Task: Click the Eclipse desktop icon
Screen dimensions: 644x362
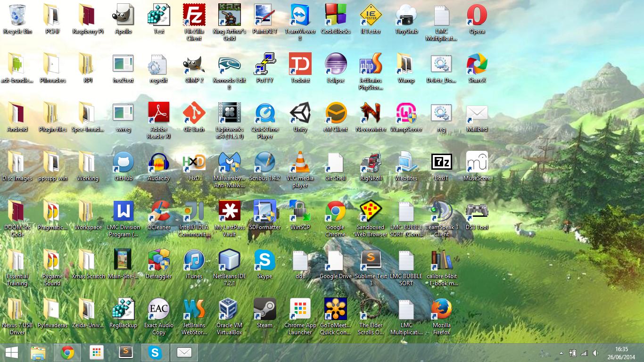Action: (336, 68)
